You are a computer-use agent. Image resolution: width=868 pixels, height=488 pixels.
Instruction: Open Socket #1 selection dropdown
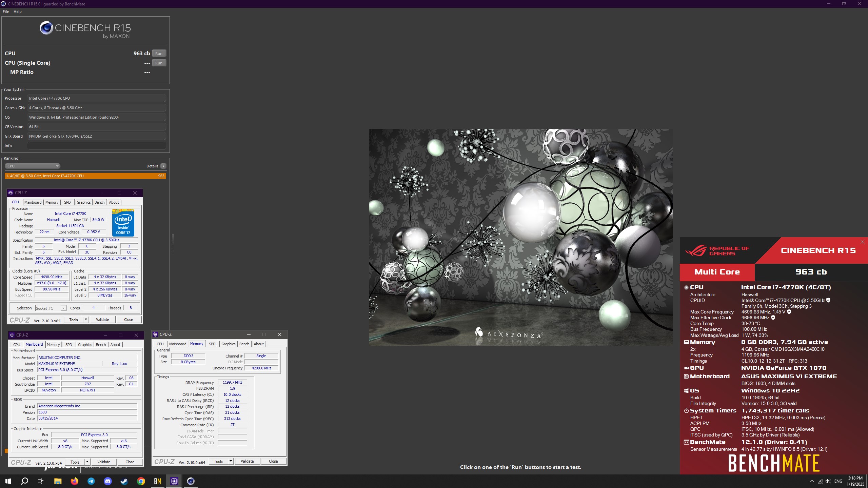[x=51, y=308]
